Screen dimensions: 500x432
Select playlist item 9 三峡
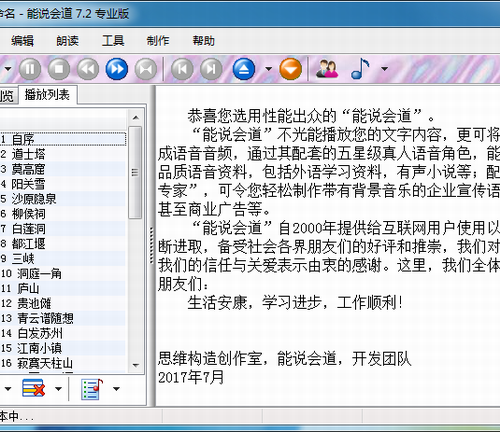point(63,259)
